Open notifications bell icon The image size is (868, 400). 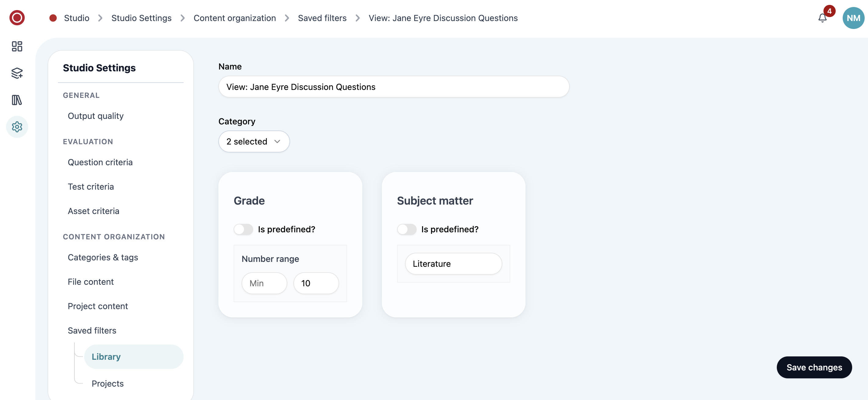point(822,18)
